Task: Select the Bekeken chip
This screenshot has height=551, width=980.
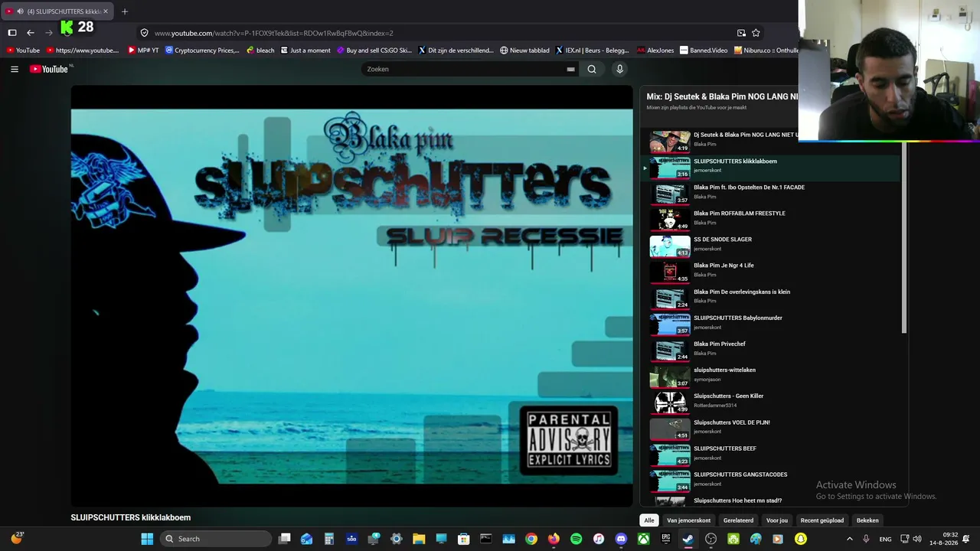Action: 867,520
